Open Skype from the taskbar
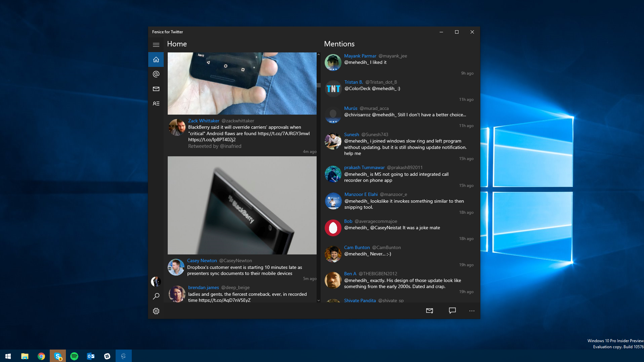Screen dimensions: 644x362 [58, 356]
